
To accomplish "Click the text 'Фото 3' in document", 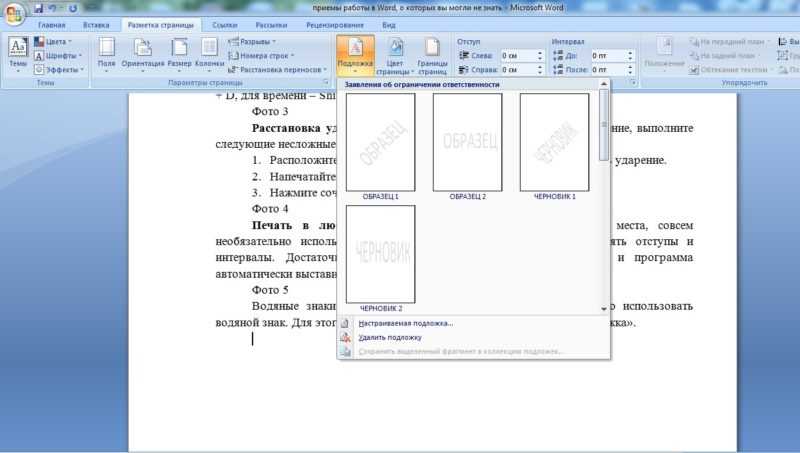I will [270, 111].
